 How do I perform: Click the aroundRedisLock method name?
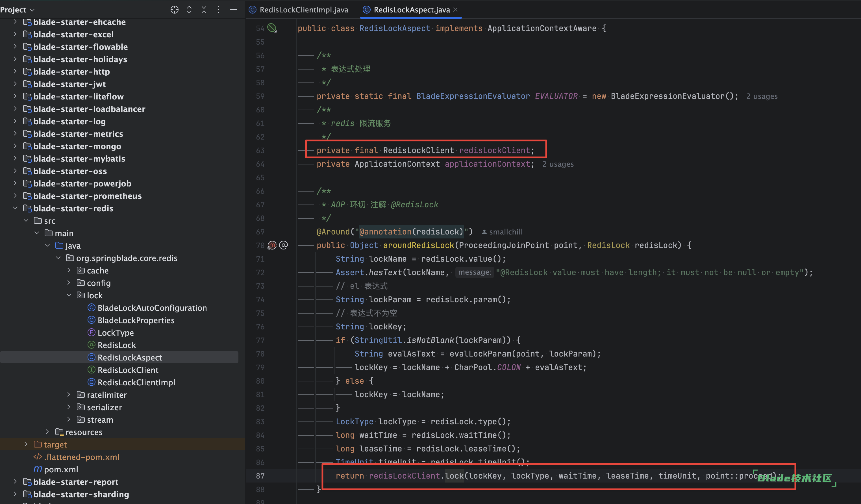click(419, 245)
